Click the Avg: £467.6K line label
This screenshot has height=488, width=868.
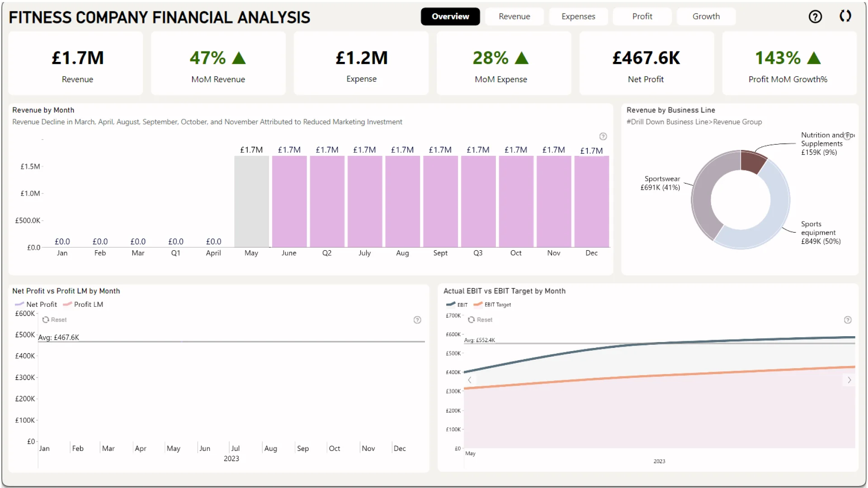[59, 338]
